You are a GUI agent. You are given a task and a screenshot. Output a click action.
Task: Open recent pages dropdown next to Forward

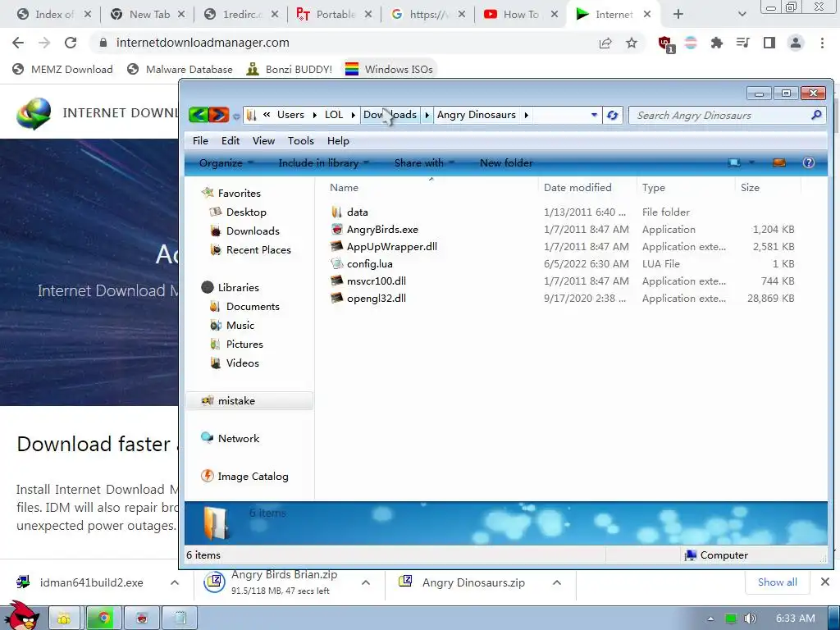pyautogui.click(x=236, y=116)
